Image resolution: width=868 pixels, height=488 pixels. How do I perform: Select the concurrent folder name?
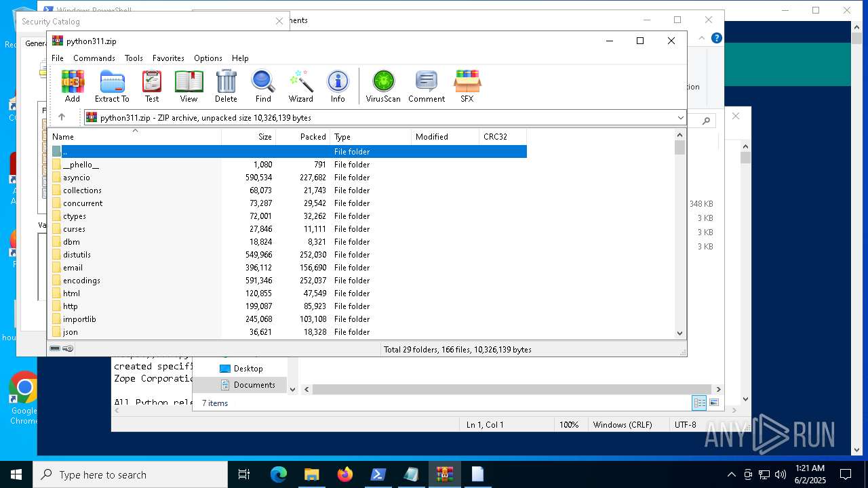(83, 203)
